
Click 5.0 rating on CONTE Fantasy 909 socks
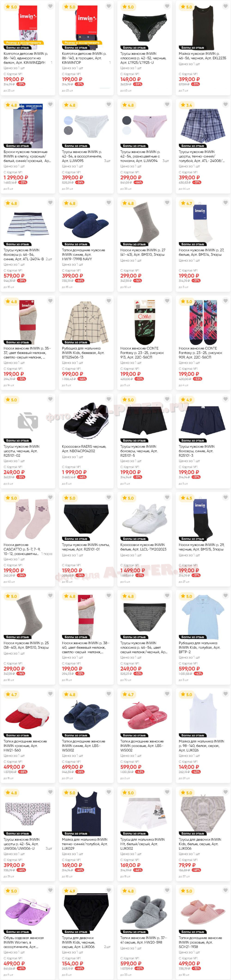[x=187, y=302]
